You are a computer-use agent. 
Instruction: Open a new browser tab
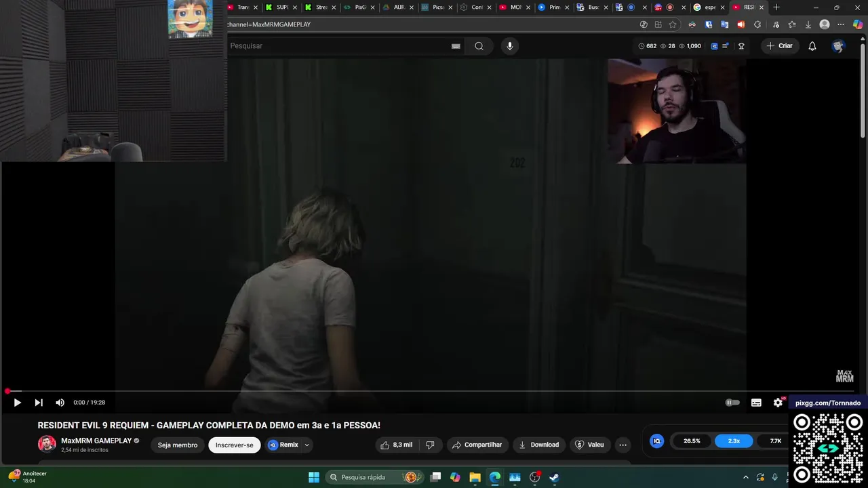pos(776,7)
